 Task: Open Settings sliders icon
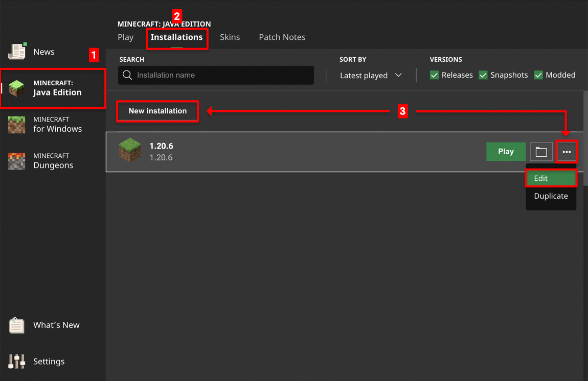(x=17, y=362)
